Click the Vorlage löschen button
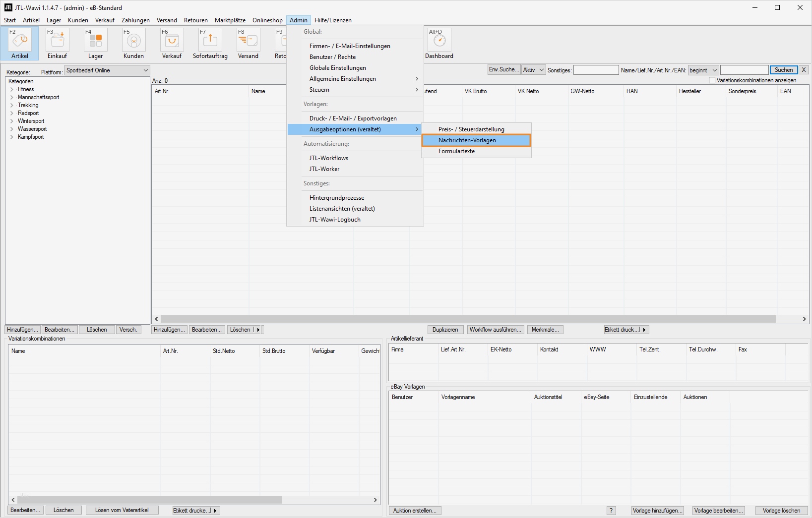Screen dimensions: 812x518 782,511
